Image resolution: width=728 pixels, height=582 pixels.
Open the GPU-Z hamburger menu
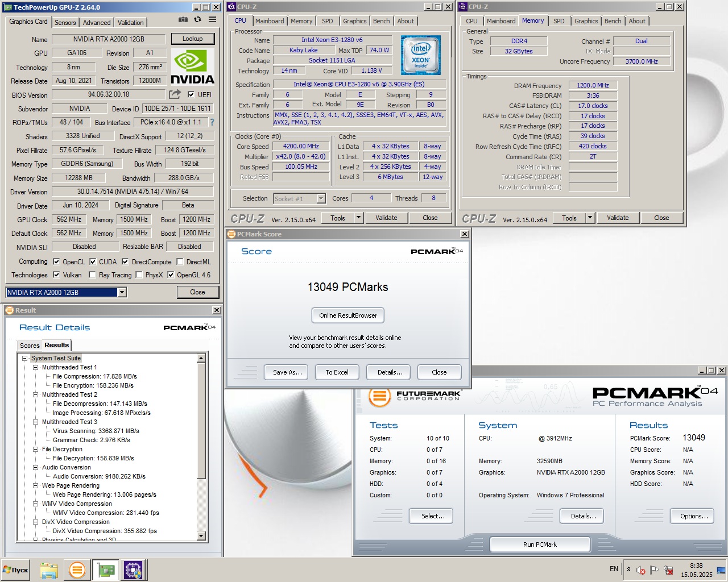212,19
